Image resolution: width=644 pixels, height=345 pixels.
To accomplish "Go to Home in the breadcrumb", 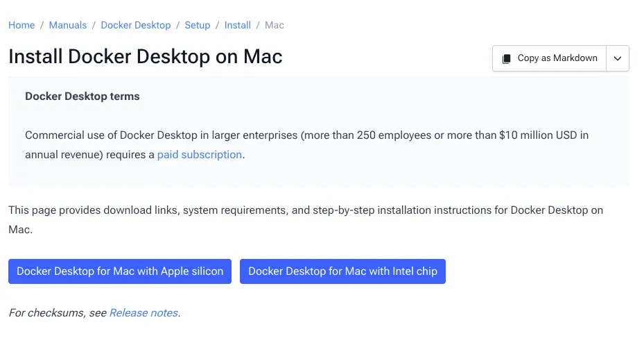I will [21, 25].
